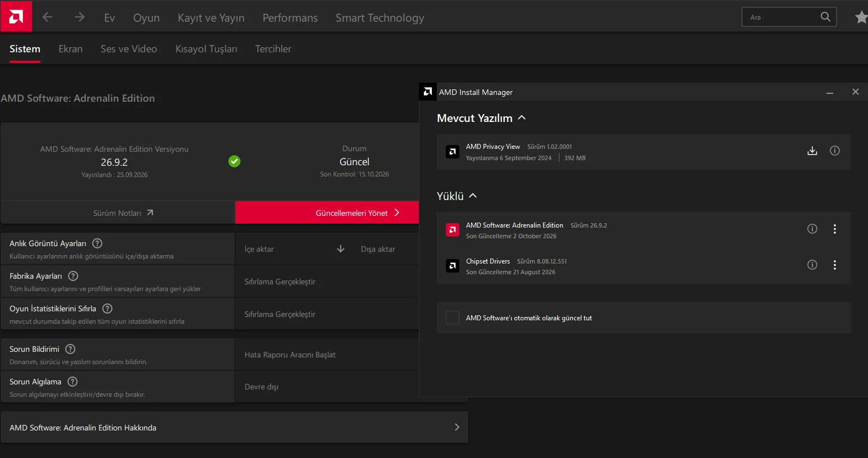
Task: Show info for AMD Privacy View
Action: (835, 151)
